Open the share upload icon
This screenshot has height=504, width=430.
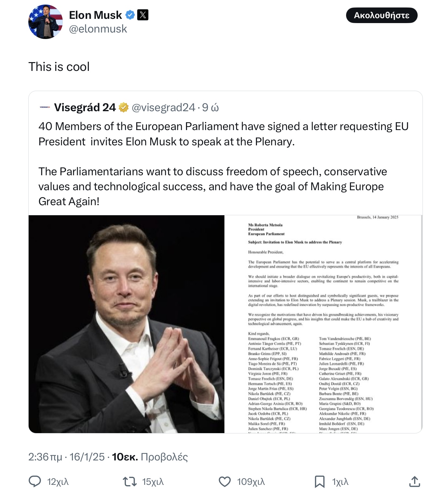(414, 482)
